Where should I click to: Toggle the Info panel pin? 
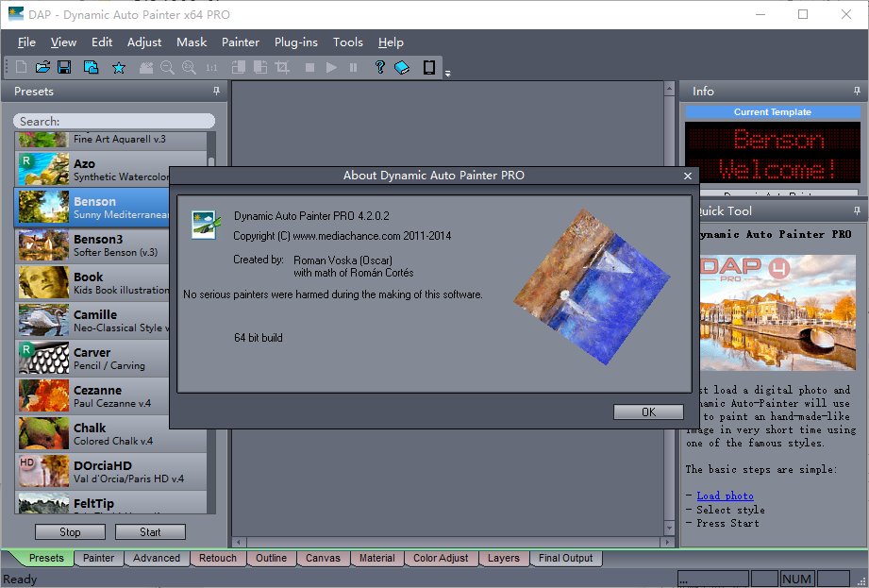(857, 92)
